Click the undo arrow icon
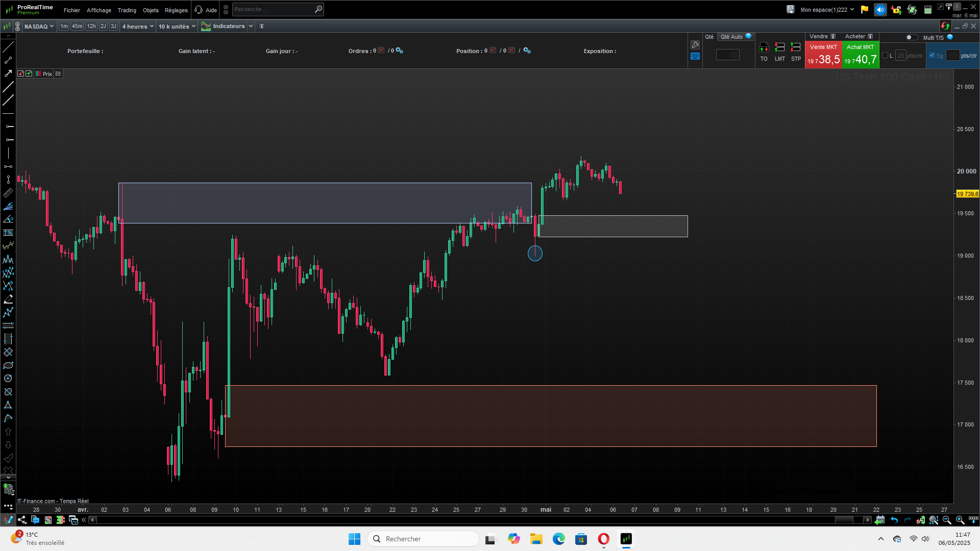The width and height of the screenshot is (980, 551). click(x=894, y=520)
